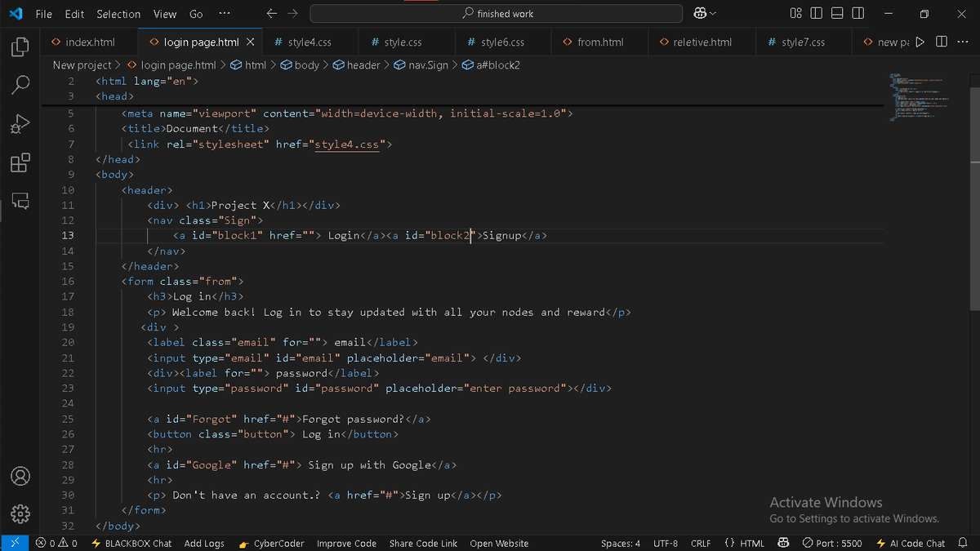Open the chat panel icon in activity bar
The height and width of the screenshot is (551, 980).
click(20, 201)
